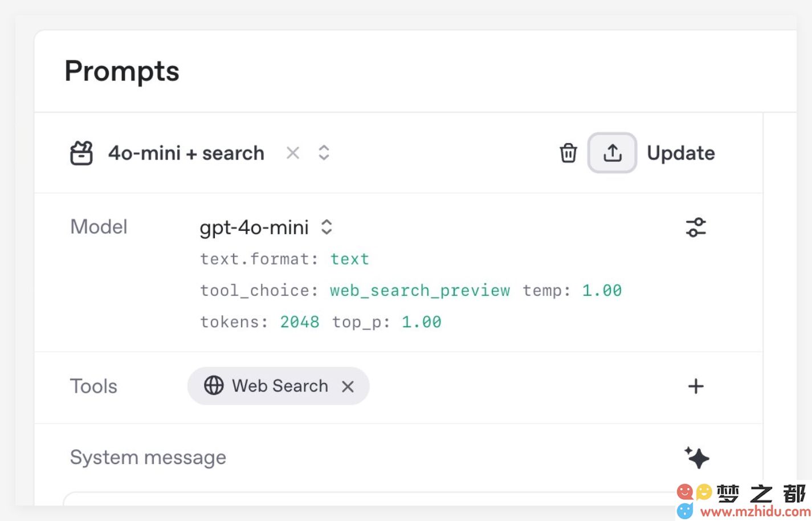This screenshot has height=521, width=812.
Task: Click the 4o-mini + search prompt name
Action: (186, 153)
